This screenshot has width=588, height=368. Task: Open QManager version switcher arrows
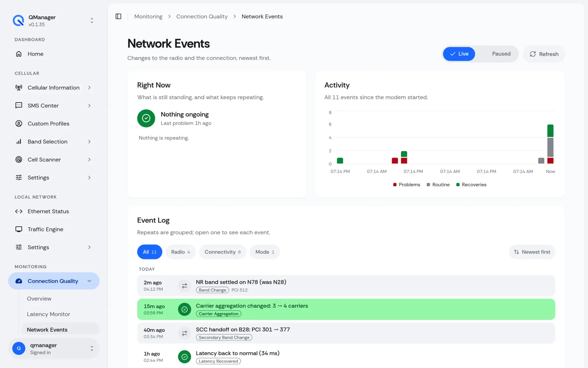tap(92, 21)
